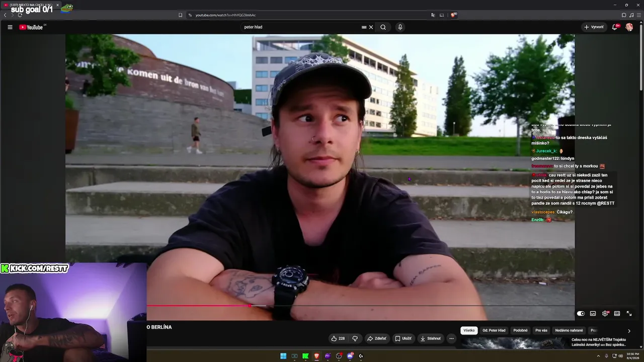Viewport: 644px width, 362px height.
Task: Click the translate page icon in address bar
Action: click(x=433, y=15)
